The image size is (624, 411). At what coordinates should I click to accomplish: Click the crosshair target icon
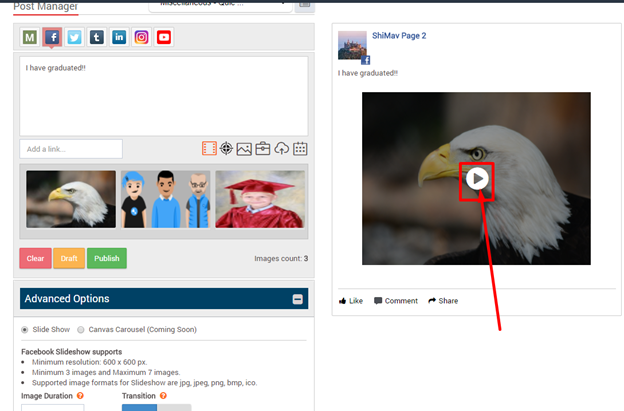(x=227, y=149)
